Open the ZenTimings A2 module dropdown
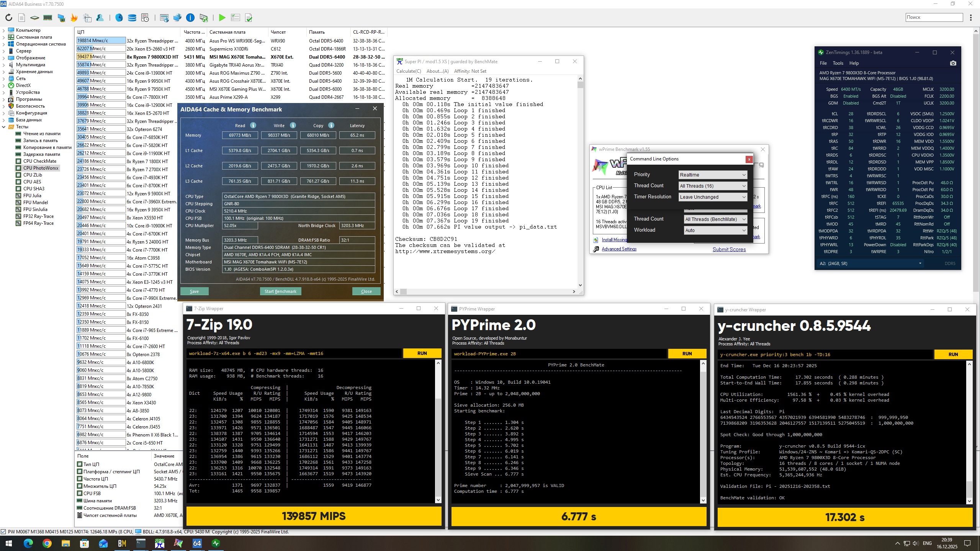This screenshot has width=980, height=551. pyautogui.click(x=870, y=263)
